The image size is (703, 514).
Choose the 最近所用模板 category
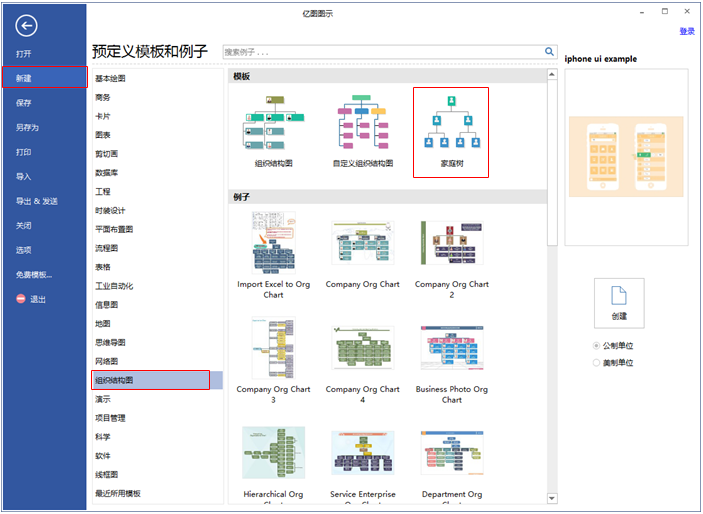118,493
